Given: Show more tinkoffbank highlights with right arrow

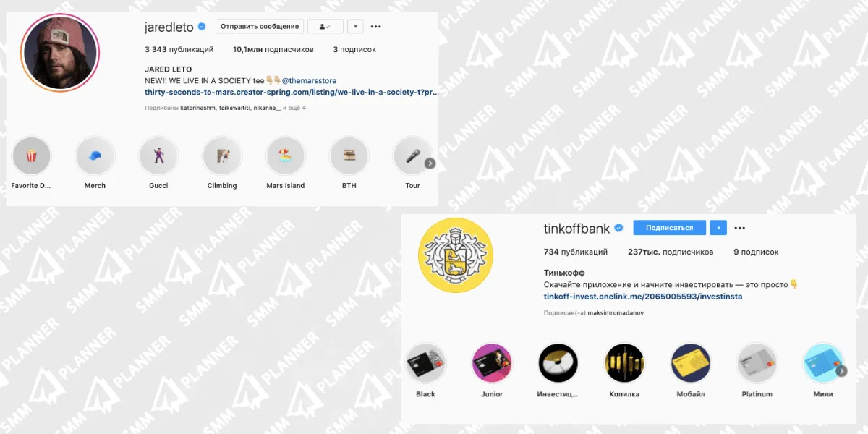Looking at the screenshot, I should click(x=841, y=371).
